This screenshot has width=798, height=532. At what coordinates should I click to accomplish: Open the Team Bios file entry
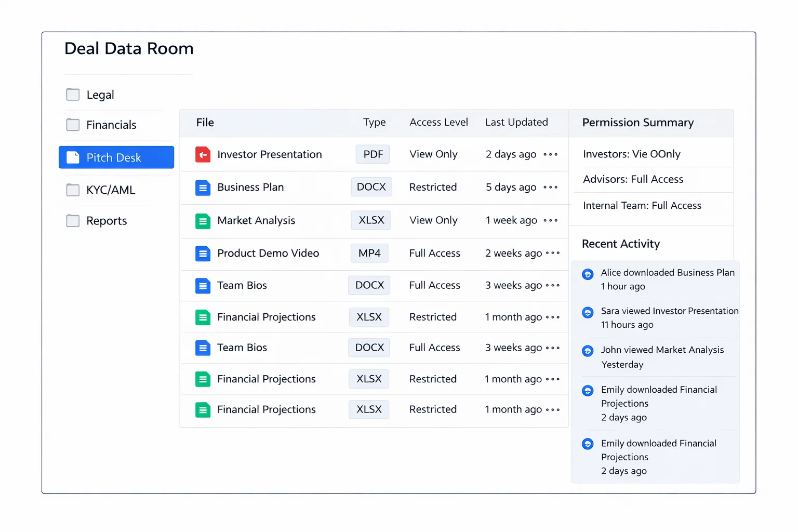point(242,285)
